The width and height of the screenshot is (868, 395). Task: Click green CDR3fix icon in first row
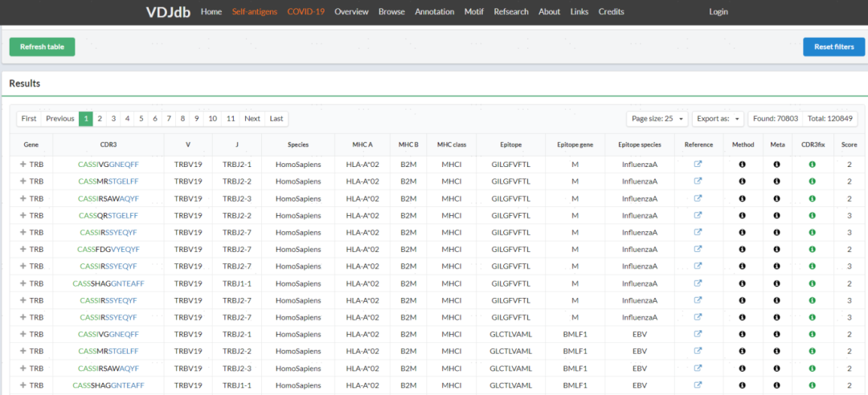pos(812,164)
